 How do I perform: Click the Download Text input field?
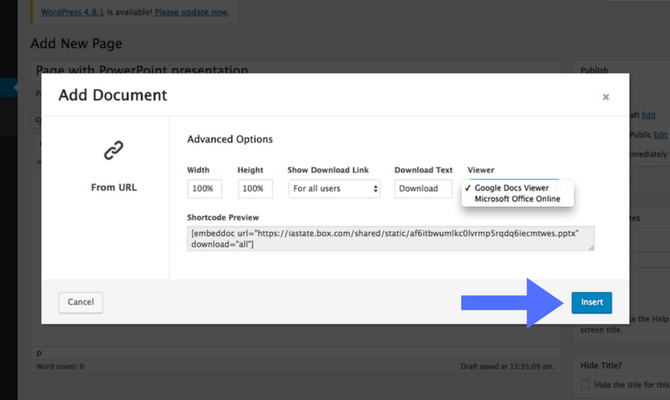(x=423, y=188)
